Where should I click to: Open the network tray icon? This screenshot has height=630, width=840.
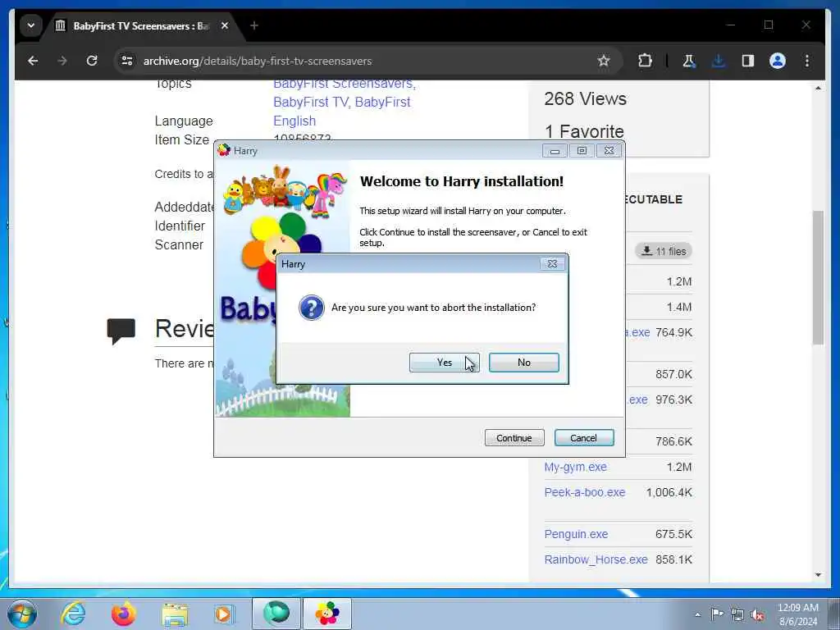click(737, 614)
